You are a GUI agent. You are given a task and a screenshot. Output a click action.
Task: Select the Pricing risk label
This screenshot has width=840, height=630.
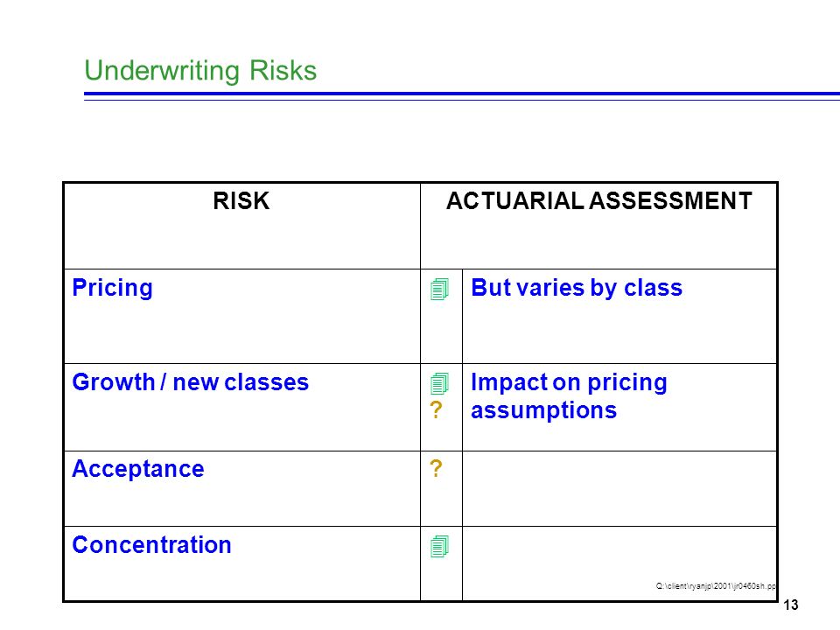(113, 288)
